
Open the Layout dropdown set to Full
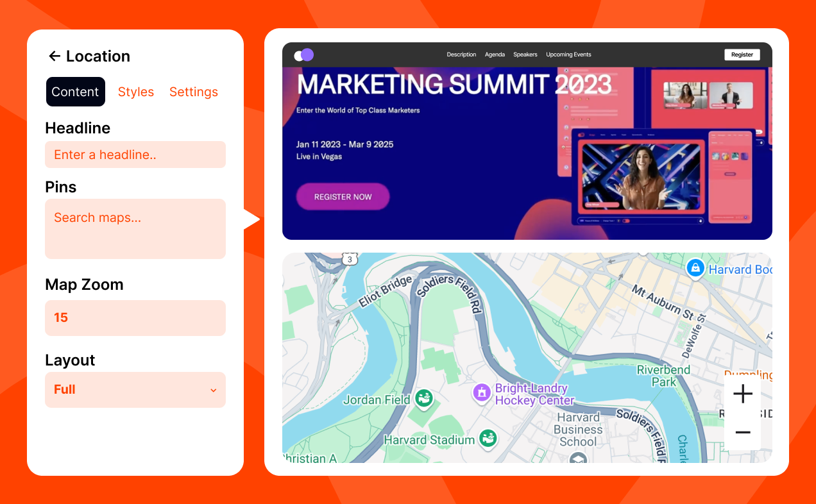tap(135, 390)
